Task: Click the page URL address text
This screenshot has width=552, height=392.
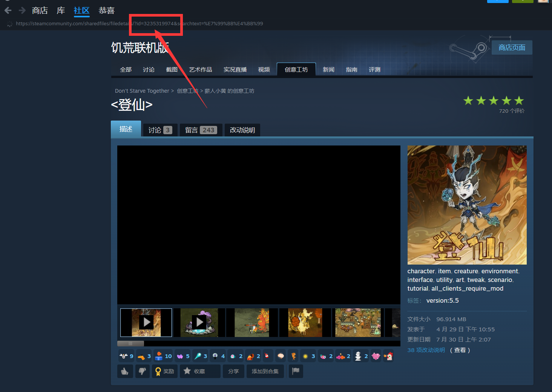Action: click(140, 23)
